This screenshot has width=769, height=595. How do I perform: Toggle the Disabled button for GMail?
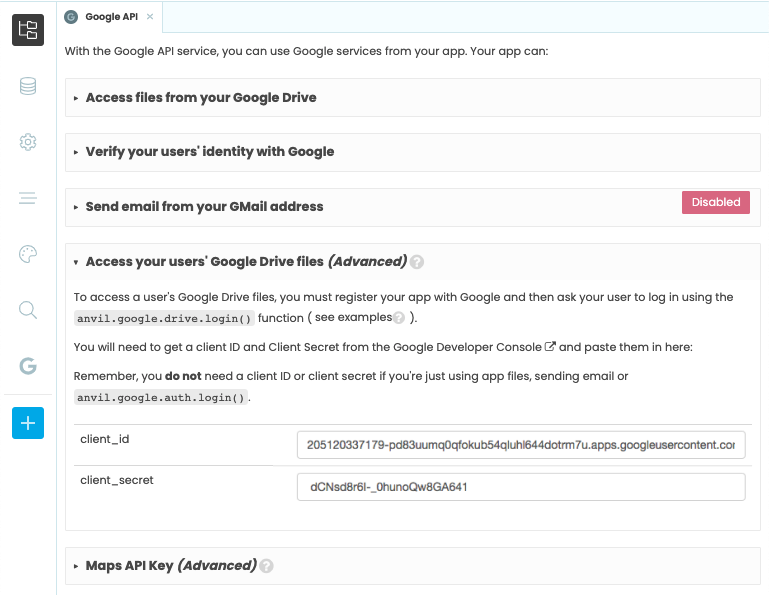click(x=716, y=202)
